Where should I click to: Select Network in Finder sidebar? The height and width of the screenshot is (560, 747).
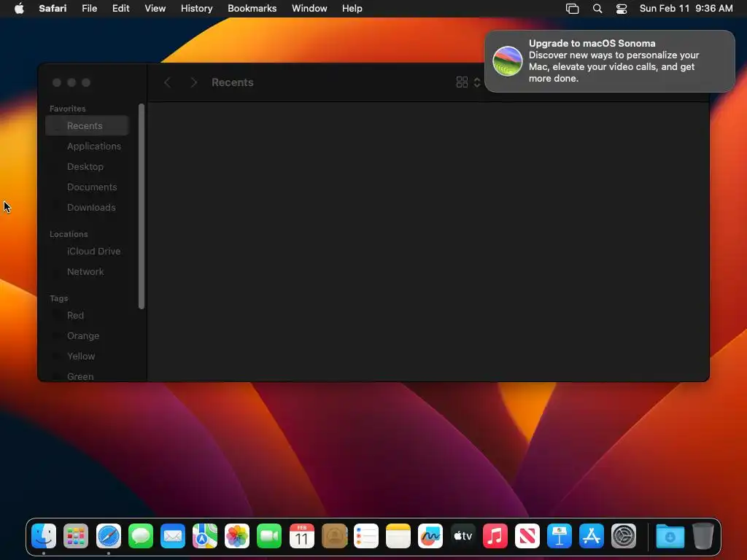coord(87,271)
